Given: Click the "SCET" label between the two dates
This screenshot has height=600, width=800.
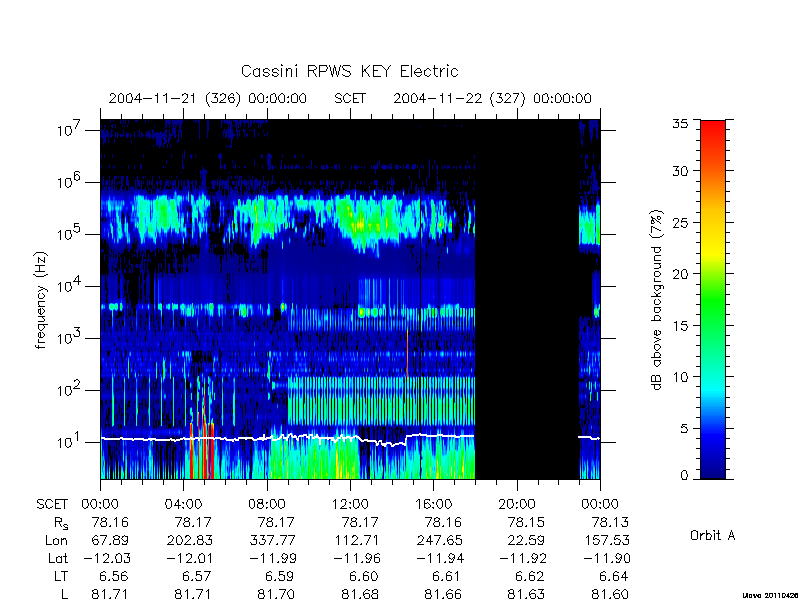Looking at the screenshot, I should click(350, 98).
